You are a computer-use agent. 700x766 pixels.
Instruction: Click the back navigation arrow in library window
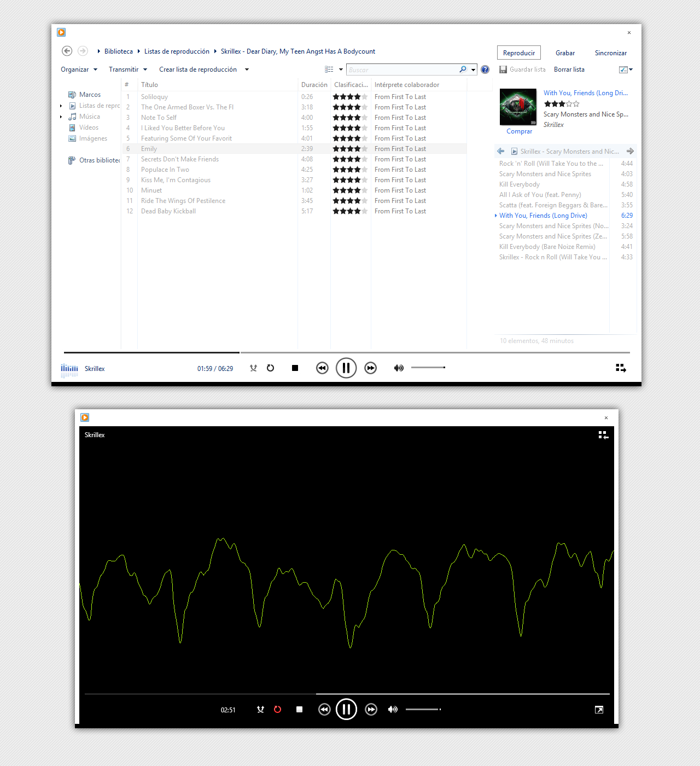pos(67,51)
